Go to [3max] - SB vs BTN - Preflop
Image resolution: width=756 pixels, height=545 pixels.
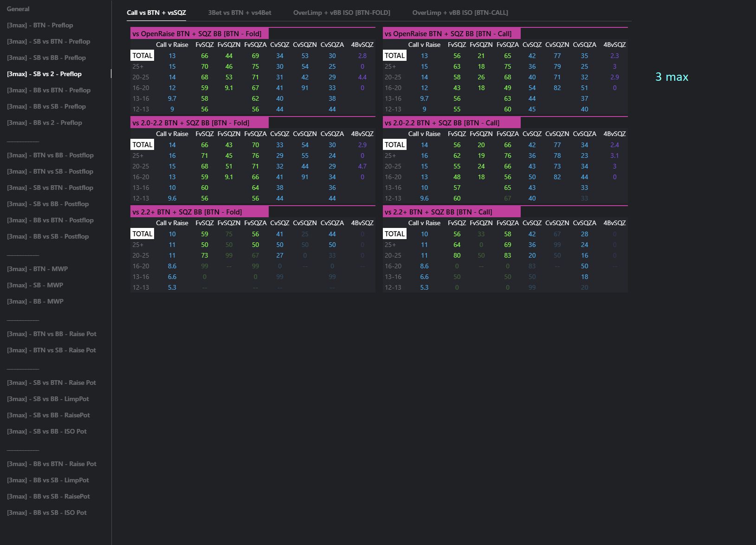[48, 41]
